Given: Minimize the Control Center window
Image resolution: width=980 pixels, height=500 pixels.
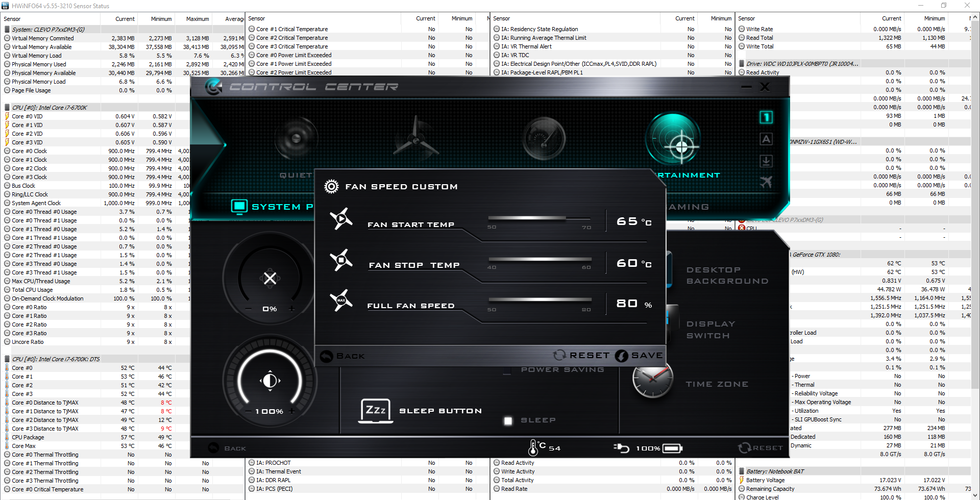Looking at the screenshot, I should [747, 87].
